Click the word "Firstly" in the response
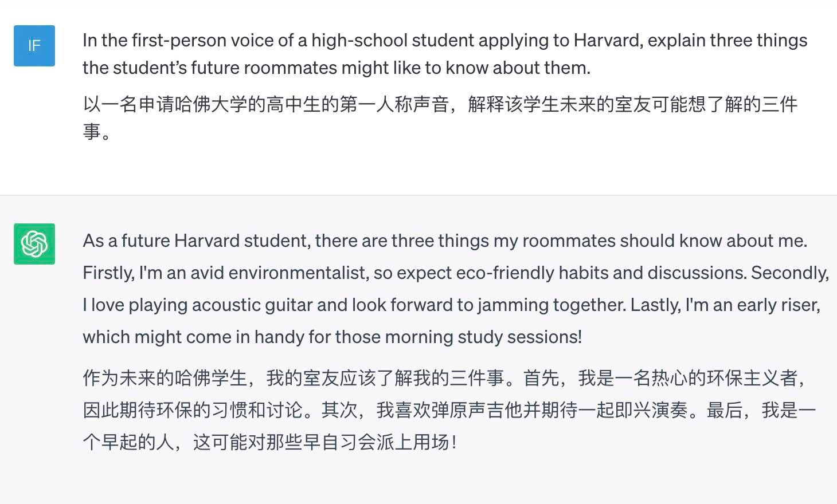Image resolution: width=837 pixels, height=504 pixels. click(108, 273)
